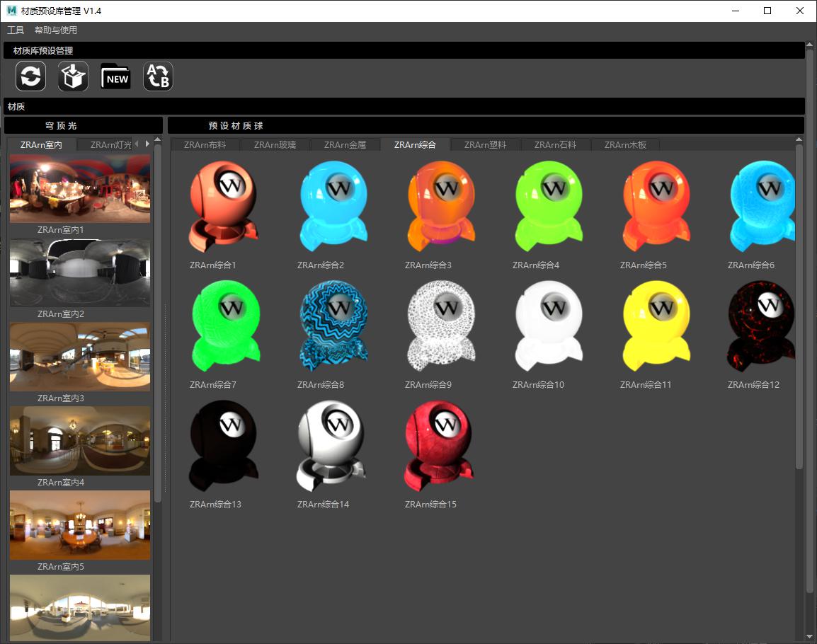The width and height of the screenshot is (817, 644).
Task: Switch to the ZRArn玻璃 tab
Action: pos(275,145)
